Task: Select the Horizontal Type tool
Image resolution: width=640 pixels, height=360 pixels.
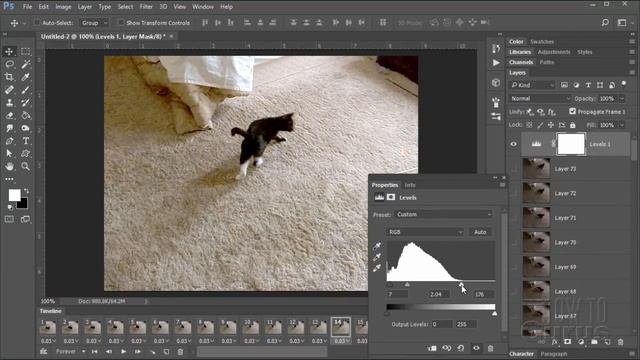Action: (25, 141)
